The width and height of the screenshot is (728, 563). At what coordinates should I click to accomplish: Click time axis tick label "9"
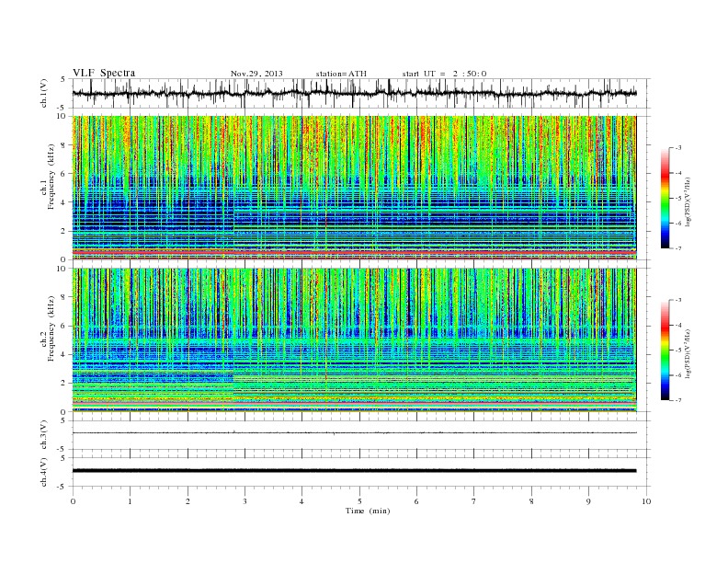click(588, 501)
